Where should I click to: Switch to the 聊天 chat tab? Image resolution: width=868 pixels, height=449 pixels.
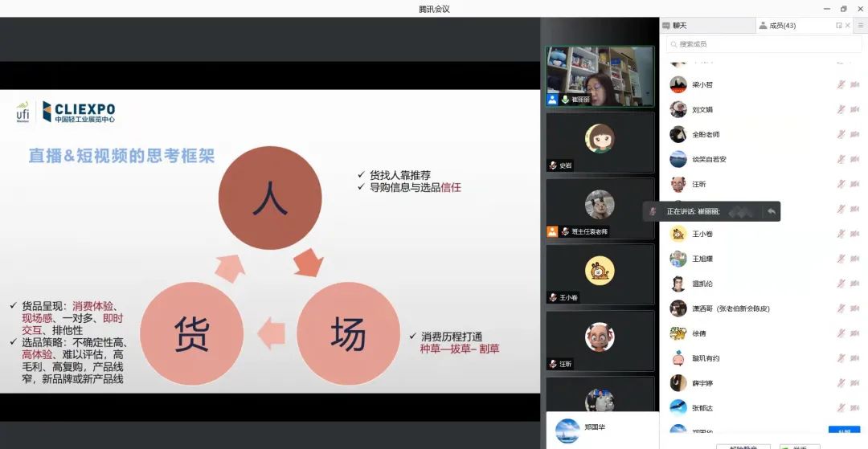click(x=675, y=26)
